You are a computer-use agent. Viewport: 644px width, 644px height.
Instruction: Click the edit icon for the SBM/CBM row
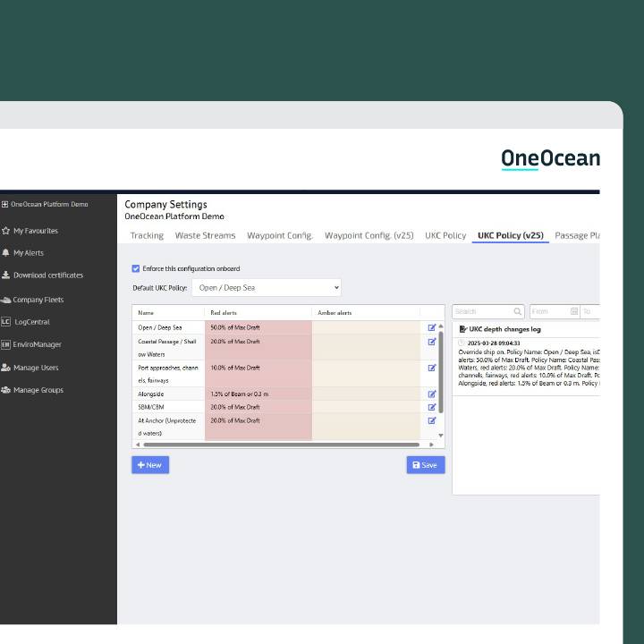[432, 407]
